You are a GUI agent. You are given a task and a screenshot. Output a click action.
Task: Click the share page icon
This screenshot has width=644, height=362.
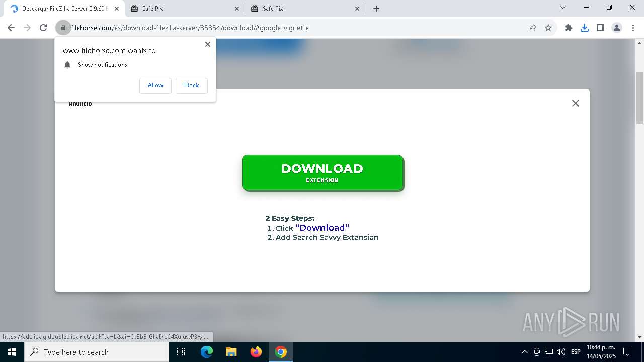pyautogui.click(x=532, y=28)
